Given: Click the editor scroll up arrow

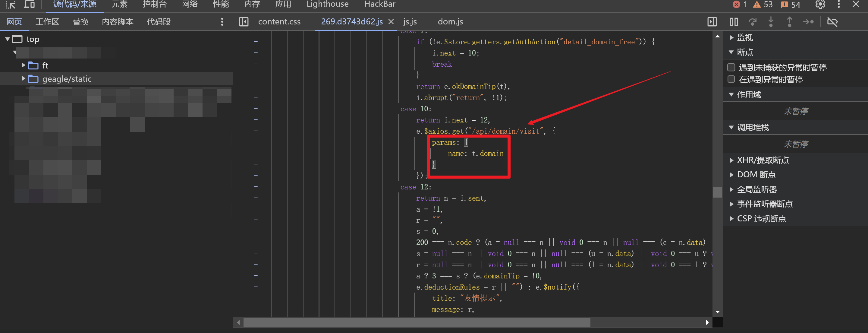Looking at the screenshot, I should (x=717, y=36).
